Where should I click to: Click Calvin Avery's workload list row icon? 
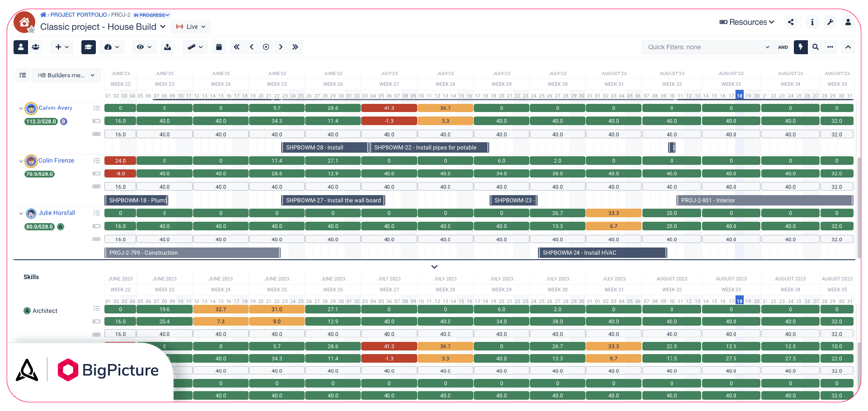pos(96,108)
